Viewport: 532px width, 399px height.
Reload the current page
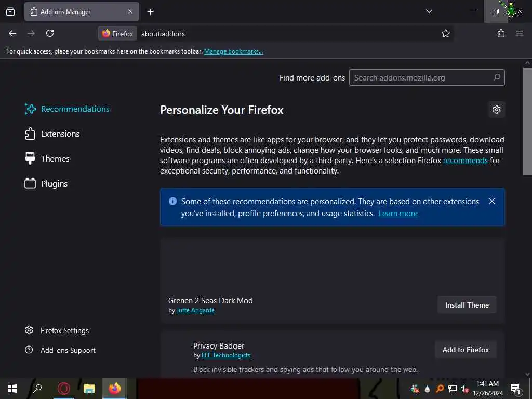(50, 33)
